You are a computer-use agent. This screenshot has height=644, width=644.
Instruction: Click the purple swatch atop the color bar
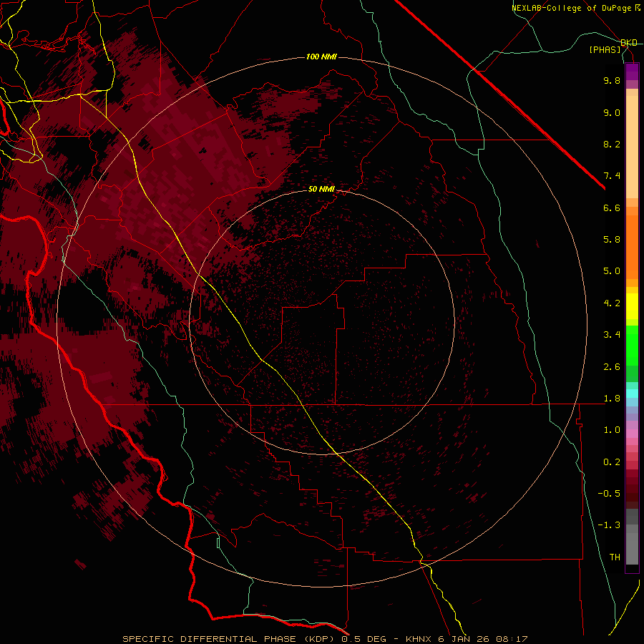(632, 72)
